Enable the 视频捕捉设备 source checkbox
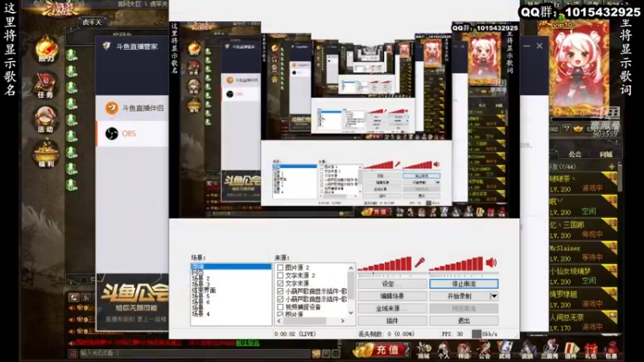The height and width of the screenshot is (362, 644). (x=280, y=307)
